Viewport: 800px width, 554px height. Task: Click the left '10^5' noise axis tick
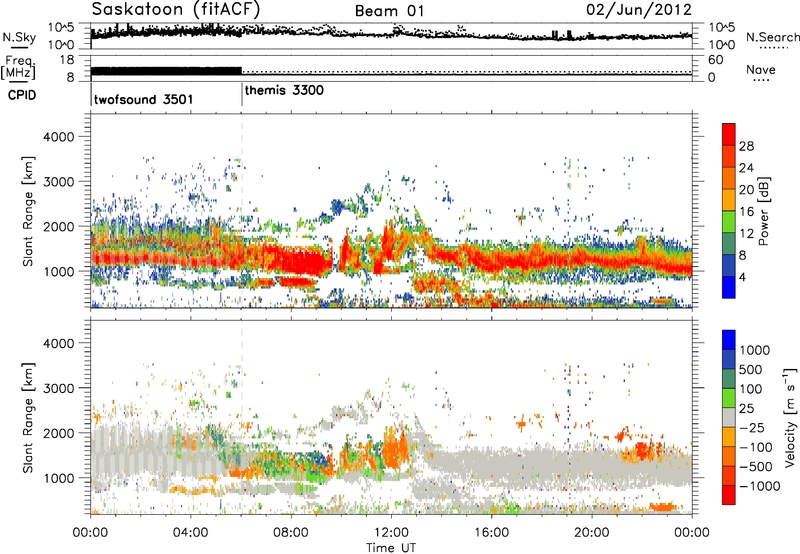pos(61,28)
